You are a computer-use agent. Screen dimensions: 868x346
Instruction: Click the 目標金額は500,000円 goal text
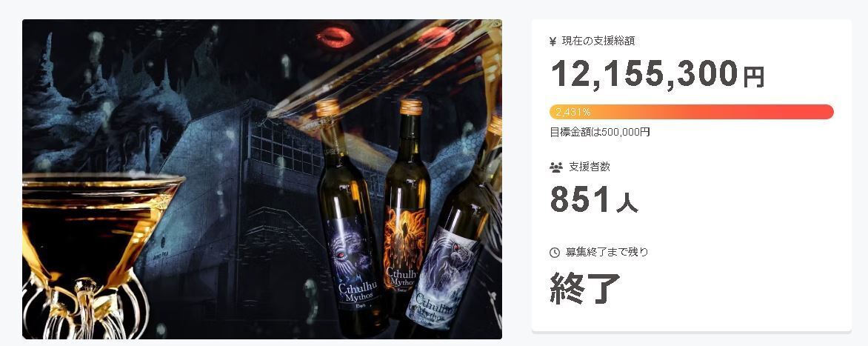point(599,133)
